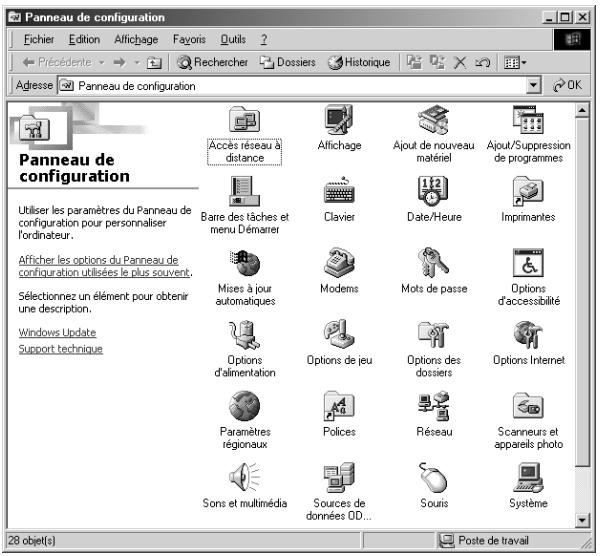Open Options des dossiers icon
Image resolution: width=601 pixels, height=556 pixels.
point(434,335)
